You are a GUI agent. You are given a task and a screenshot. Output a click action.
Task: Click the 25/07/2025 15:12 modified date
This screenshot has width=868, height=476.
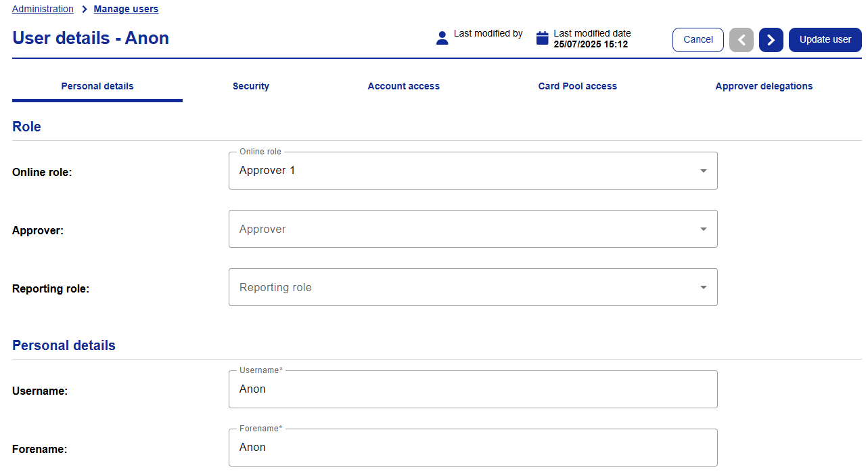pyautogui.click(x=591, y=45)
